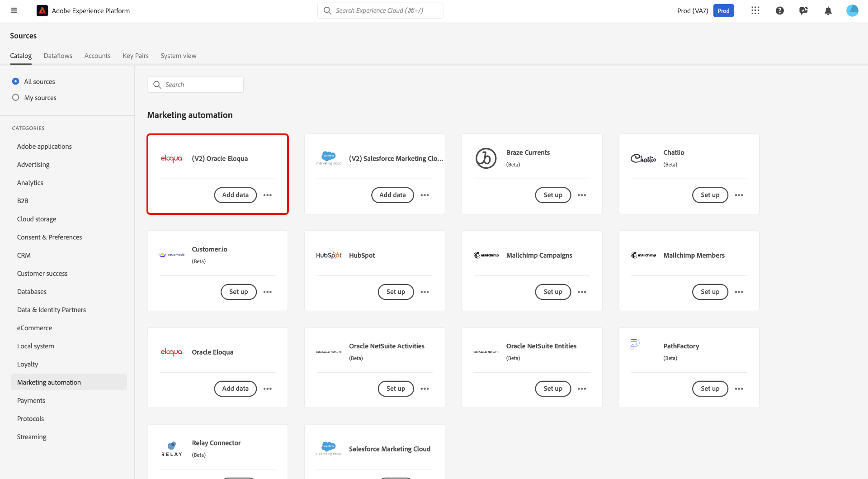Click Add data for Oracle Eloqua
The width and height of the screenshot is (868, 479).
pyautogui.click(x=236, y=389)
